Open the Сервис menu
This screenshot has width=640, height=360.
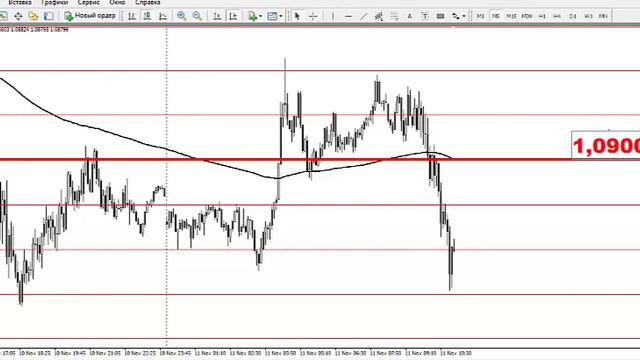(88, 2)
